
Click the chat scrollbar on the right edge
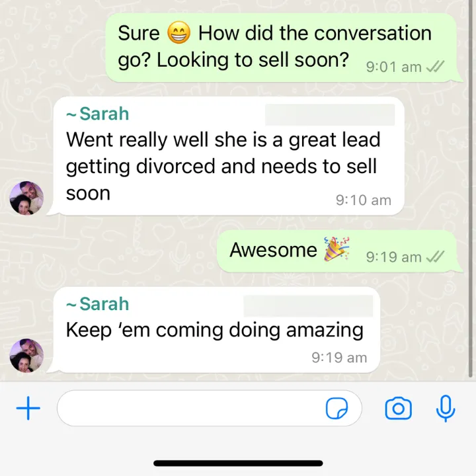471,188
